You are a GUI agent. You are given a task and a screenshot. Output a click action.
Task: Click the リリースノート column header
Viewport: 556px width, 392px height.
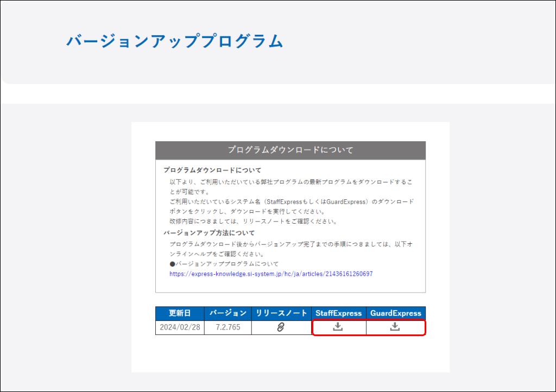[x=282, y=313]
